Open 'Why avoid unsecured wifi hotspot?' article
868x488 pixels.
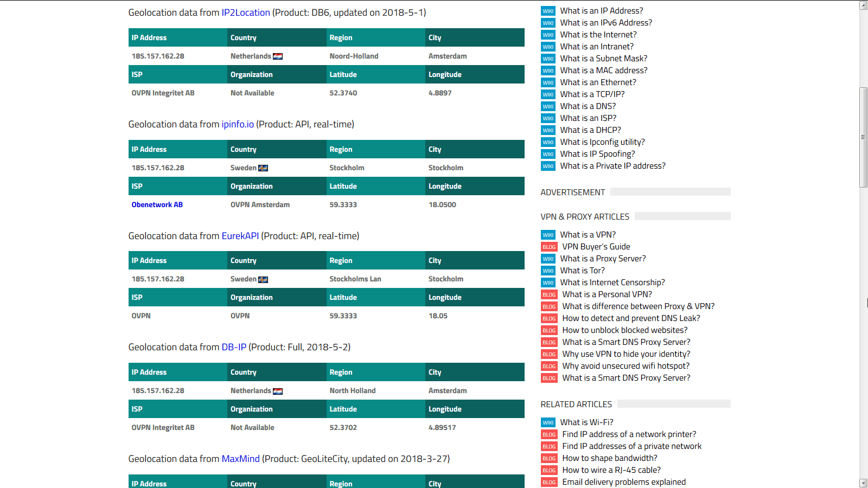pyautogui.click(x=626, y=366)
